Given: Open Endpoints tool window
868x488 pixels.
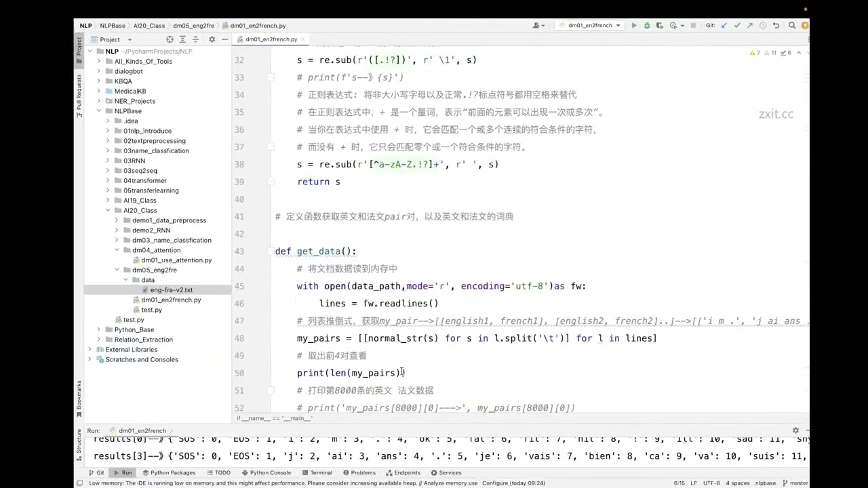Looking at the screenshot, I should click(x=403, y=472).
